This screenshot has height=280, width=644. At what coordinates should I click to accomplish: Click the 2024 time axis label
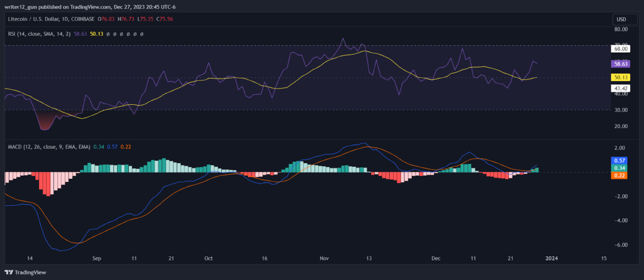pos(552,259)
